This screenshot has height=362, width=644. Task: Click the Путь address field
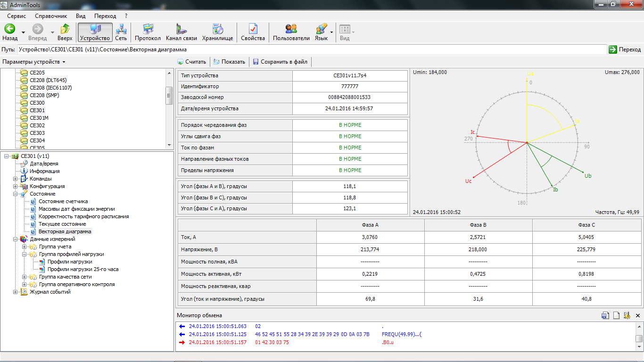pyautogui.click(x=312, y=49)
